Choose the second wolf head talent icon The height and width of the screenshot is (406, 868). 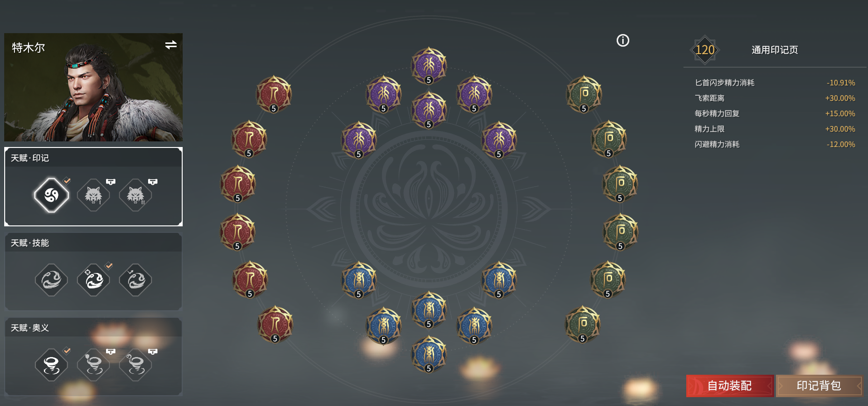[135, 195]
